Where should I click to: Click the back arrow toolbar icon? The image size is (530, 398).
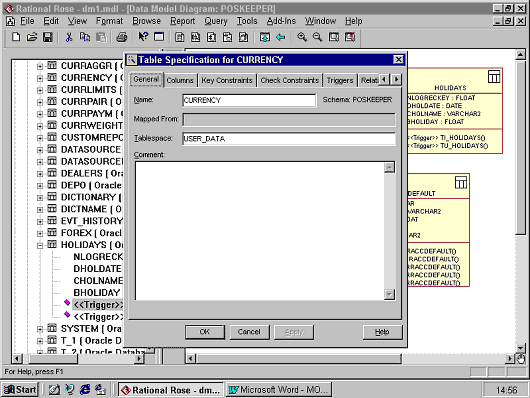coord(281,37)
